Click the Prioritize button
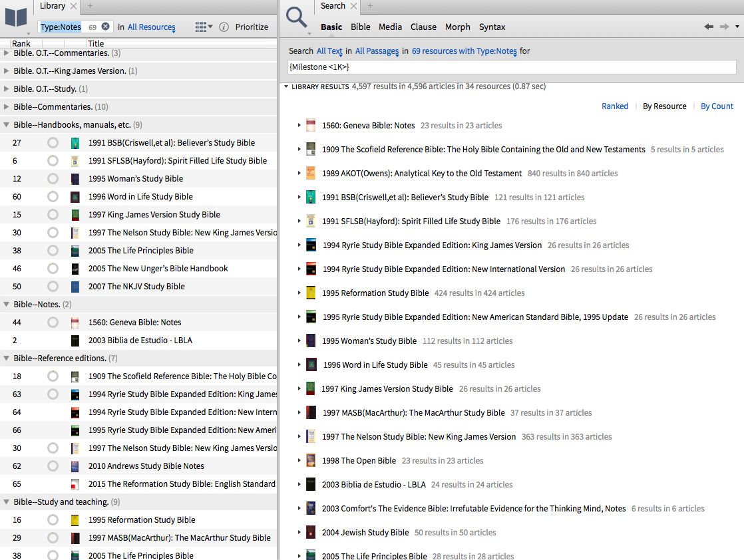The width and height of the screenshot is (744, 560). coord(252,27)
